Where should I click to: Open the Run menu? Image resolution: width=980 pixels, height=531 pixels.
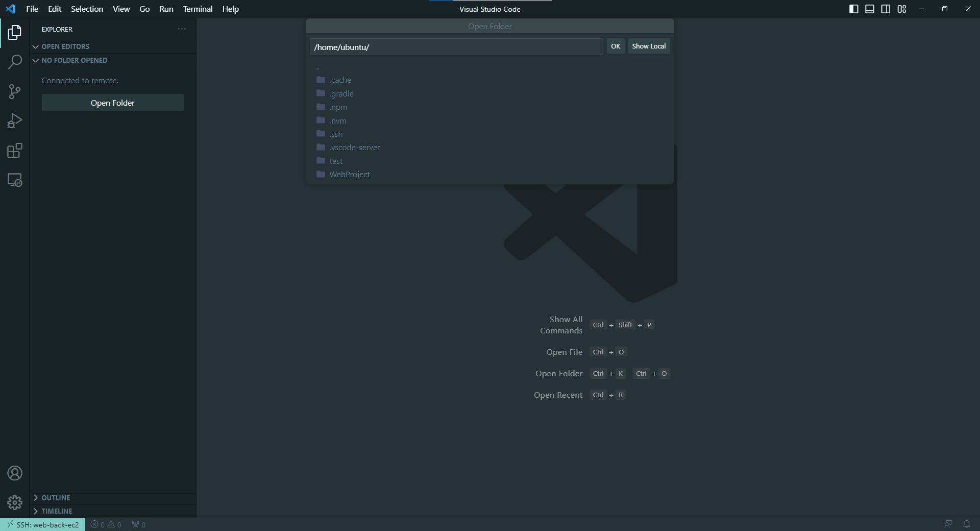pos(166,9)
